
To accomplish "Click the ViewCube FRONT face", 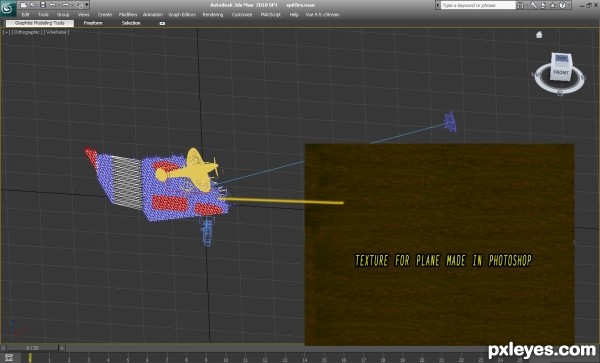I will [561, 73].
